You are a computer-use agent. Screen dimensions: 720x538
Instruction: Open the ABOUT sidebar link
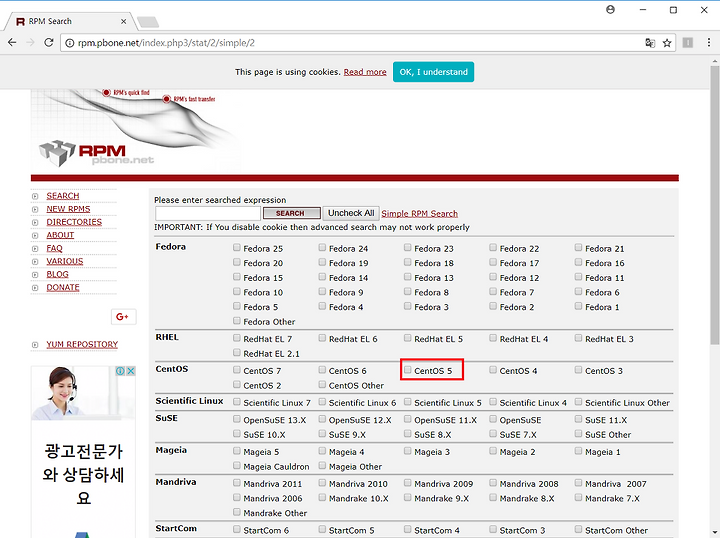click(x=60, y=235)
